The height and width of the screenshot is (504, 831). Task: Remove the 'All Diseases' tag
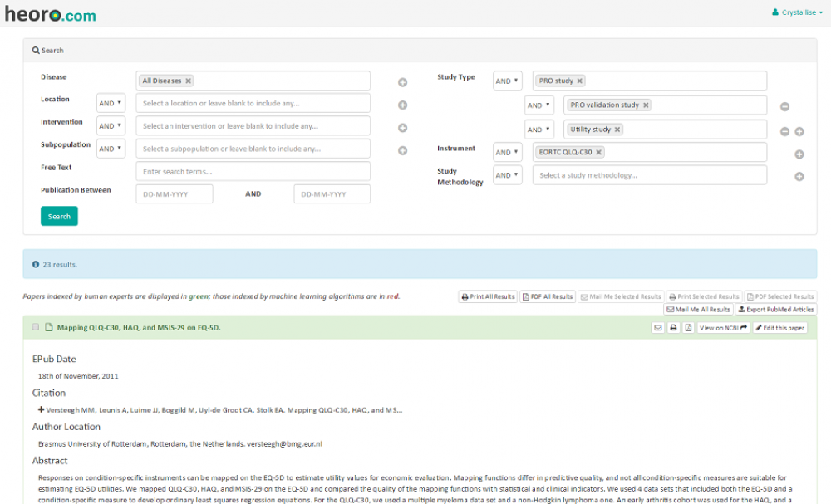tap(189, 81)
